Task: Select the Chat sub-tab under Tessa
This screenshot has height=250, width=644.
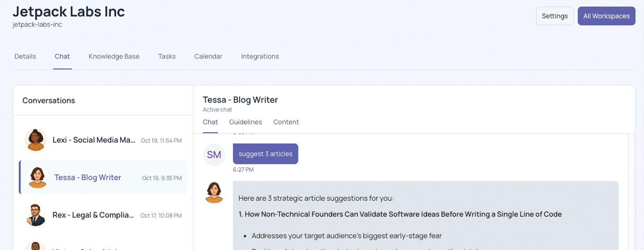Action: click(210, 122)
